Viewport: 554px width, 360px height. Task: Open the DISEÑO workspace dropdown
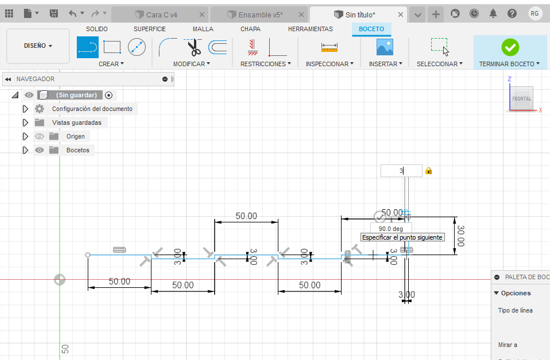coord(38,46)
